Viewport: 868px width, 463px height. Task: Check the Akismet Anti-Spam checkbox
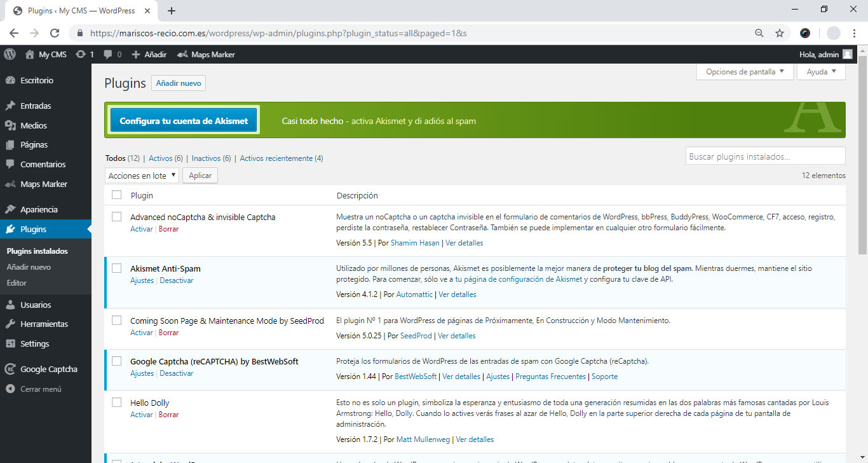point(116,268)
